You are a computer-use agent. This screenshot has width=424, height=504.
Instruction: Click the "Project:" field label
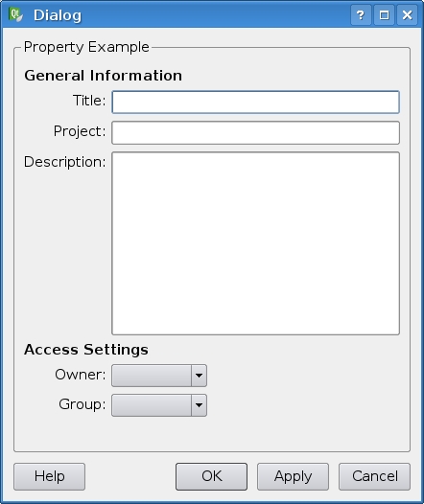click(80, 131)
